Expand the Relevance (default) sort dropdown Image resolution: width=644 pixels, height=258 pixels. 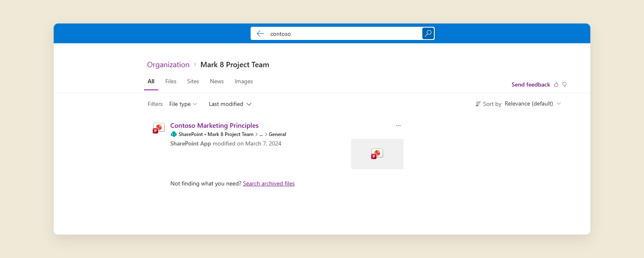[x=533, y=104]
